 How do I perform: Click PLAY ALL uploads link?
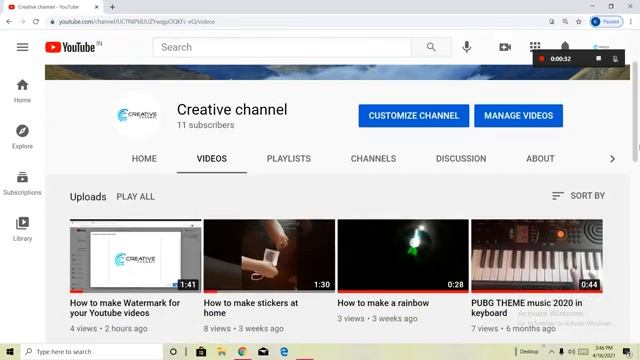pyautogui.click(x=136, y=197)
